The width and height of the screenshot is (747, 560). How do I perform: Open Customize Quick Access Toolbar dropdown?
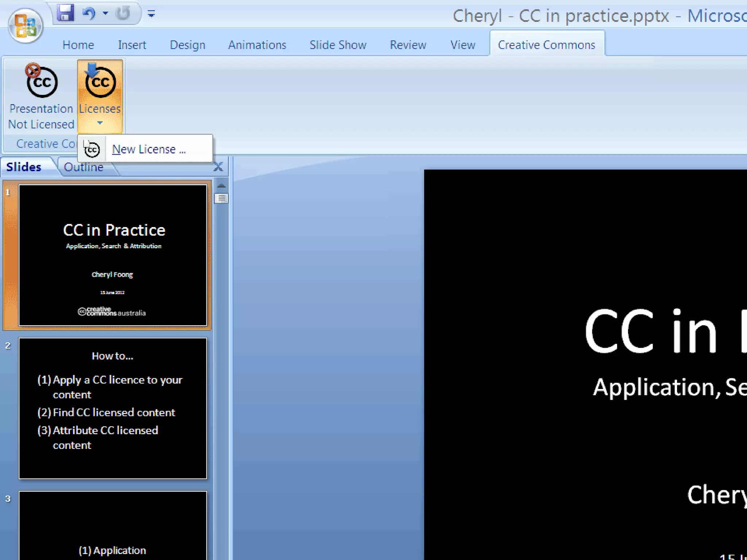pyautogui.click(x=151, y=14)
